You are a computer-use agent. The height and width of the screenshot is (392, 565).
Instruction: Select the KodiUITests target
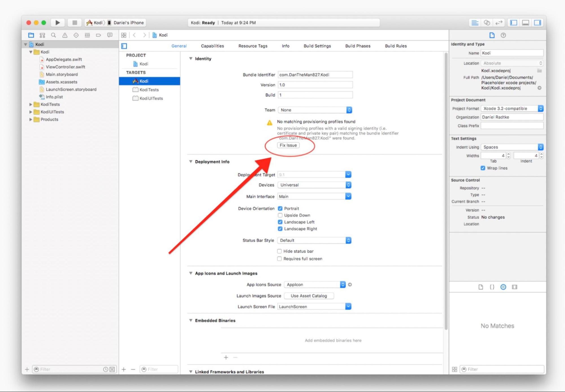click(x=149, y=98)
